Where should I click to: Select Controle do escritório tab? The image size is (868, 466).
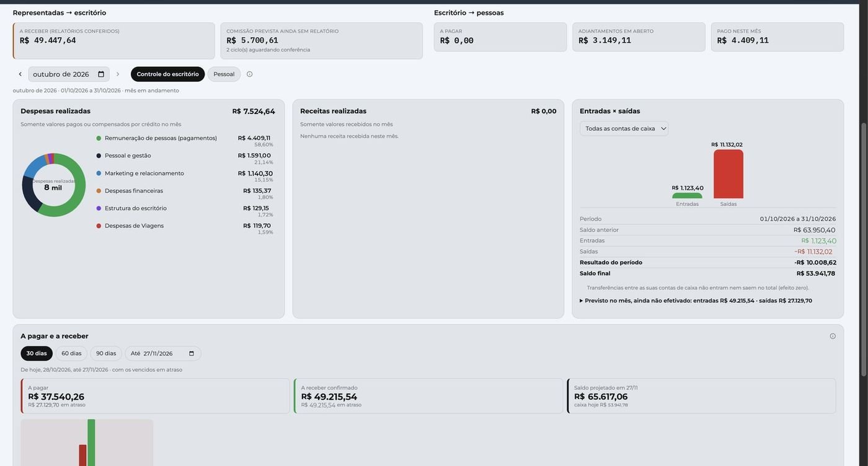click(167, 74)
